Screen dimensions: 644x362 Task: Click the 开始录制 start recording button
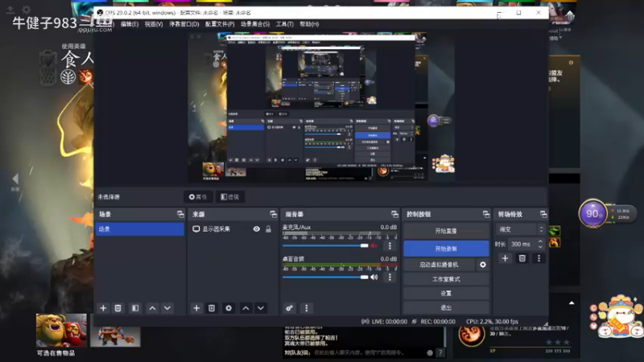[x=446, y=249]
